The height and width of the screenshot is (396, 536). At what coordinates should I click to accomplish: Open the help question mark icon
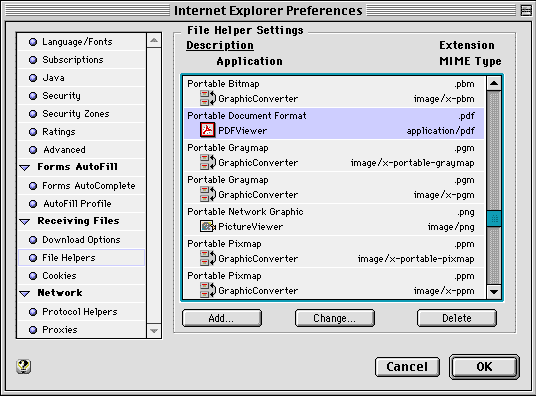24,366
